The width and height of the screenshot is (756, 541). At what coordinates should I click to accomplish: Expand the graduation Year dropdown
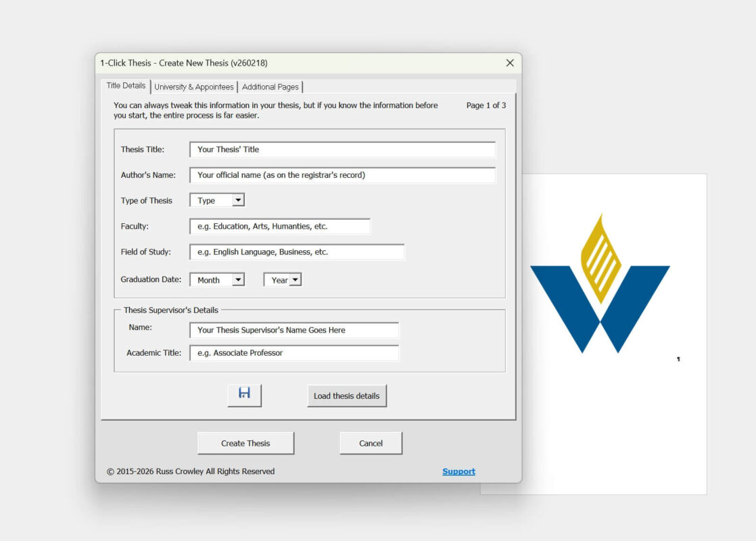[296, 280]
